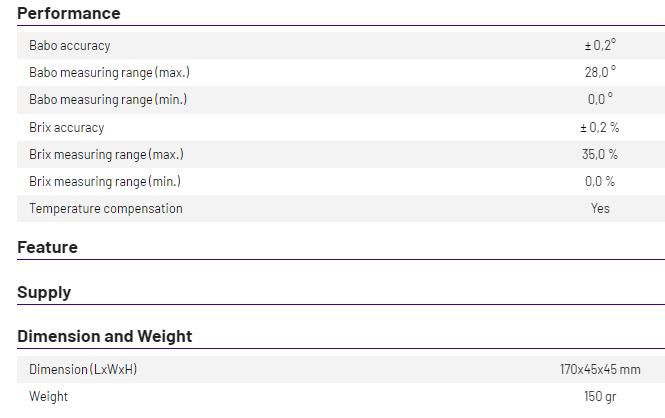Collapse the Dimension and Weight section
665x418 pixels.
point(105,336)
